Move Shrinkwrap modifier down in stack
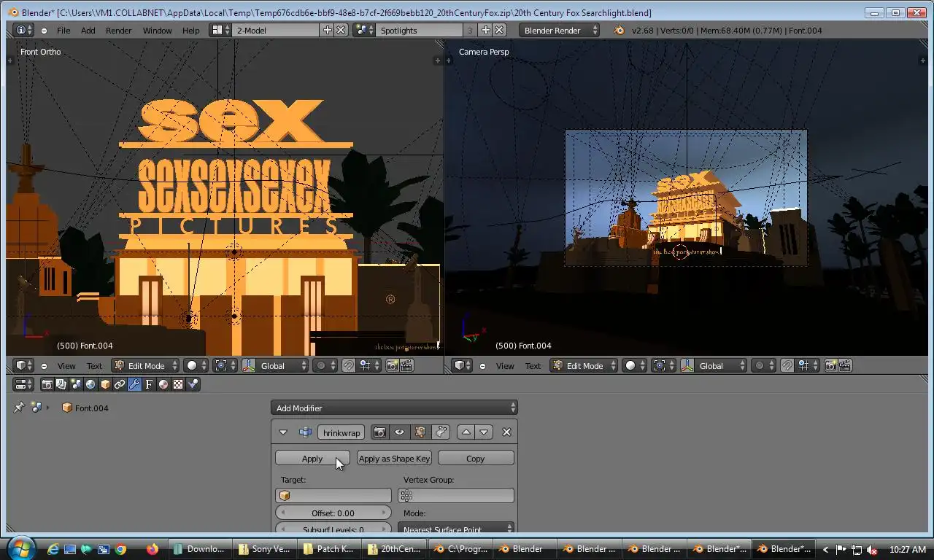 pyautogui.click(x=483, y=432)
